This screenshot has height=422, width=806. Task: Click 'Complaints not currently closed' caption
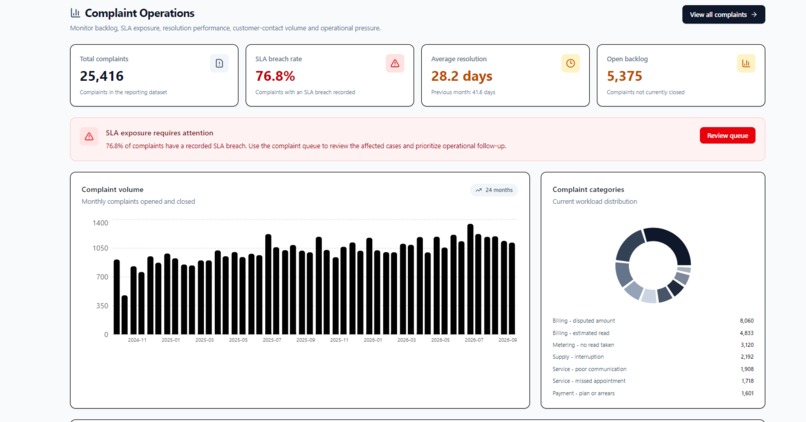coord(646,93)
